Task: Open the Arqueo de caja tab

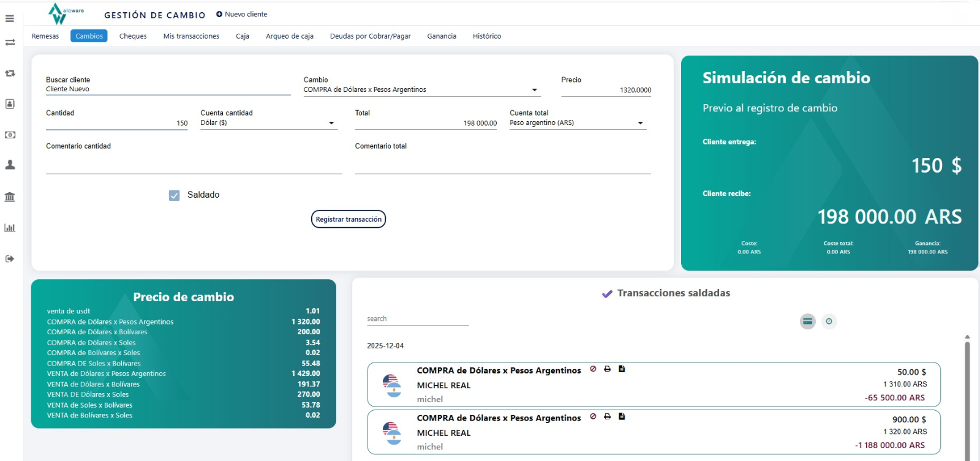Action: coord(289,36)
